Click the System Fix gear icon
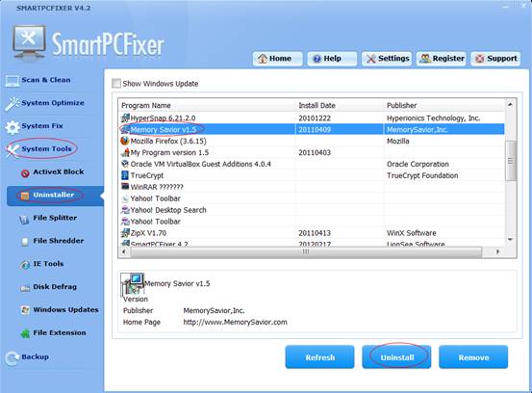 click(x=13, y=127)
